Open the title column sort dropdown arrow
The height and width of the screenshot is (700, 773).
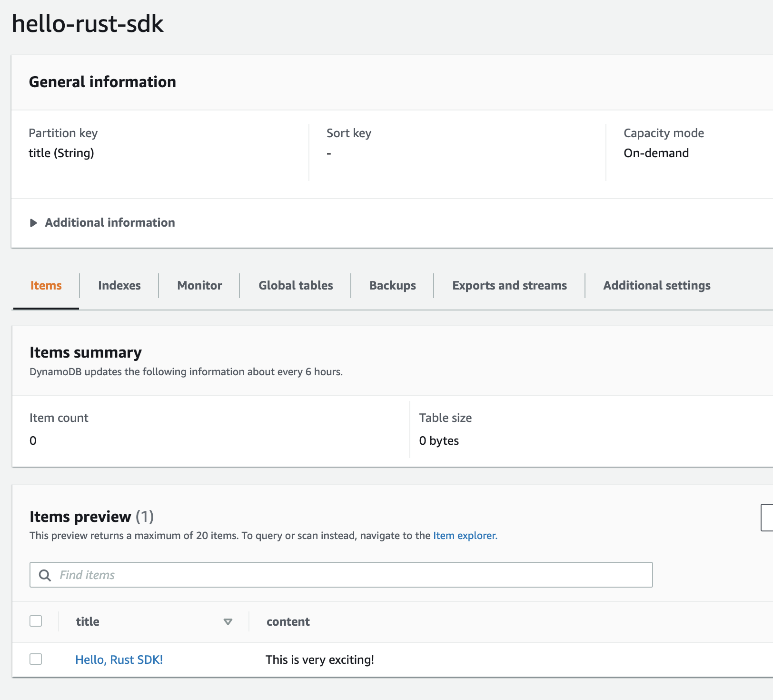click(x=228, y=621)
